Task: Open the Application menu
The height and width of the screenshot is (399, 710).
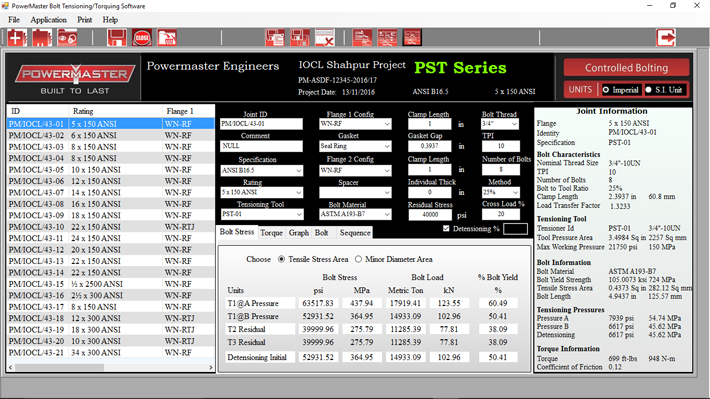Action: 48,20
